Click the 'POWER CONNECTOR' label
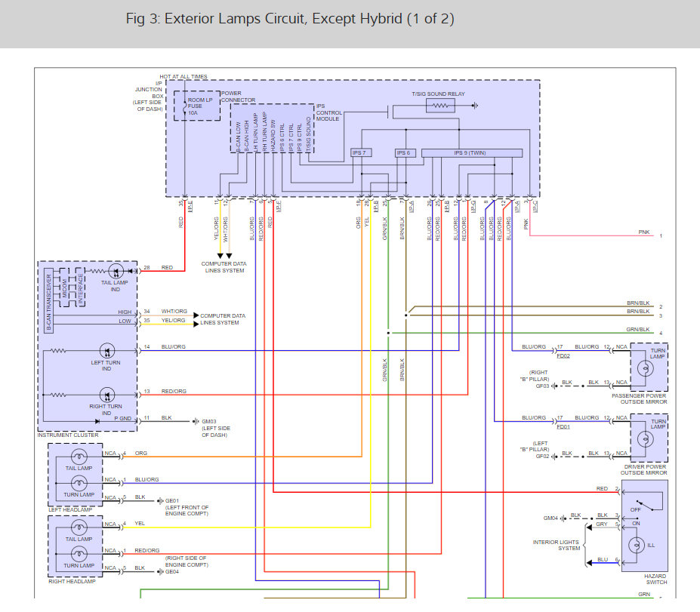The image size is (700, 612). click(x=239, y=97)
